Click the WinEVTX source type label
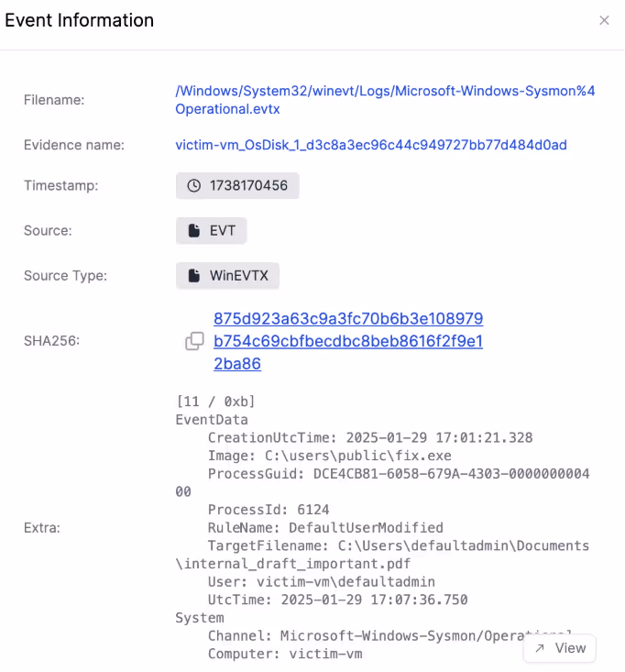625x672 pixels. [x=238, y=276]
